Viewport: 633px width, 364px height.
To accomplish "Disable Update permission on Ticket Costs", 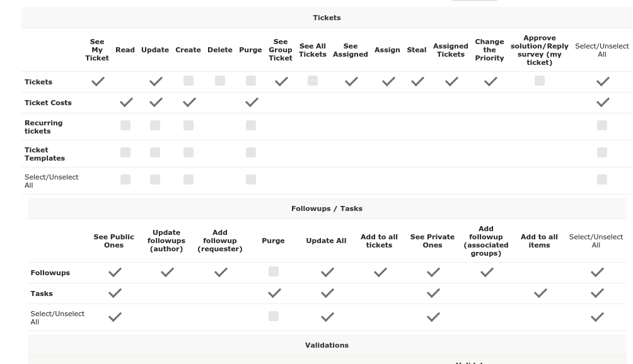I will tap(155, 102).
